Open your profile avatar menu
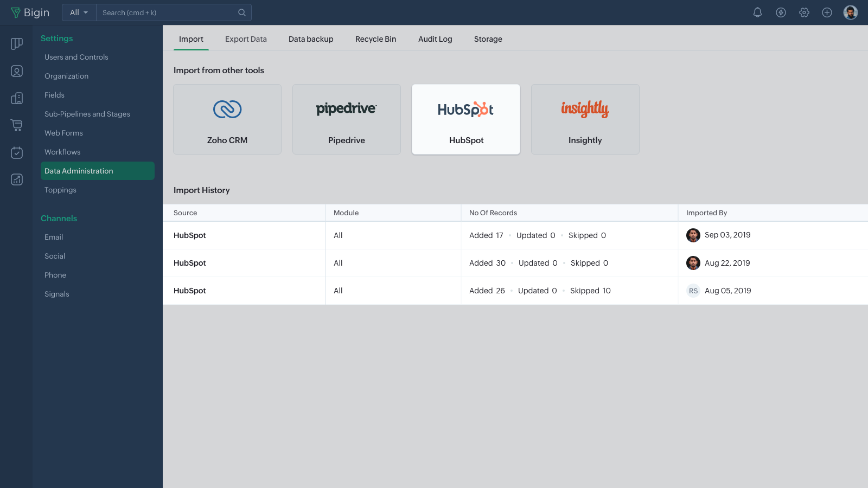 851,12
